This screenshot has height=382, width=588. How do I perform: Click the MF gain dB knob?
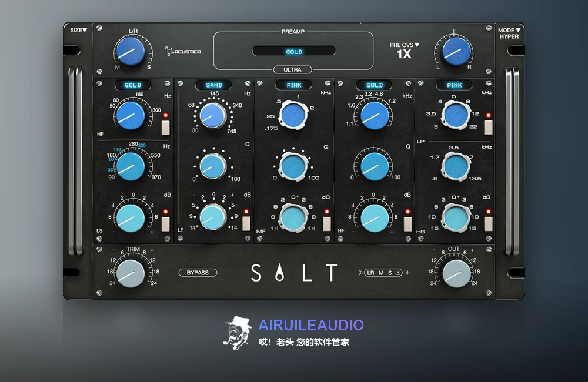293,217
